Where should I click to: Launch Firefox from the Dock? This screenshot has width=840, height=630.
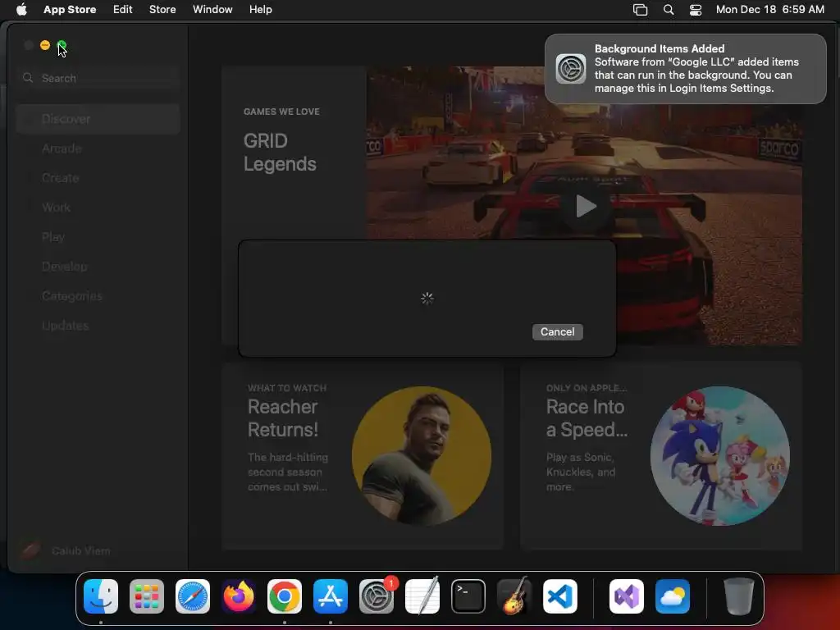tap(239, 596)
